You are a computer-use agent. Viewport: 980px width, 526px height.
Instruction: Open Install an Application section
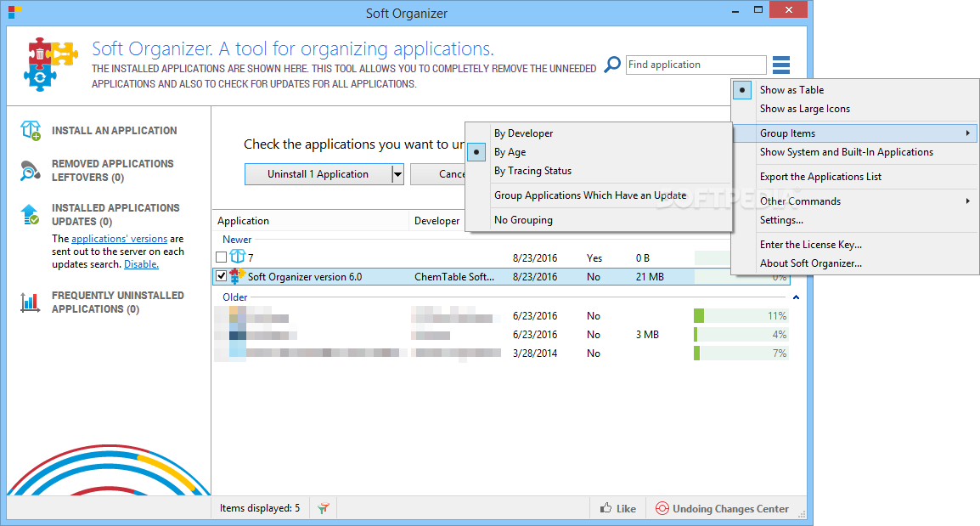click(115, 131)
